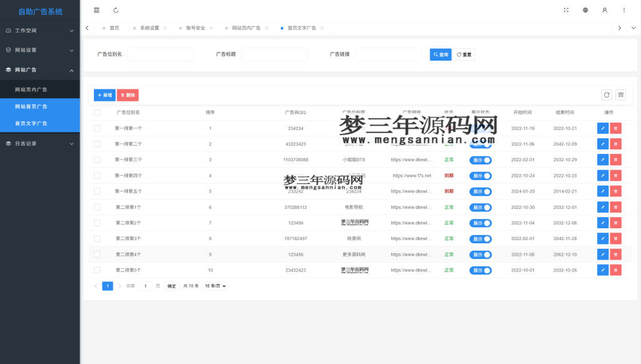Screen dimensions: 641x364
Task: Open 网站页内广告 in the sidebar
Action: tap(40, 89)
